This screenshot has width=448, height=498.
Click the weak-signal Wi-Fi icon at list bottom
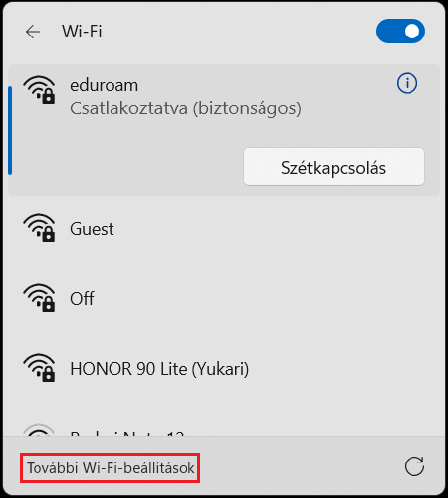[38, 430]
